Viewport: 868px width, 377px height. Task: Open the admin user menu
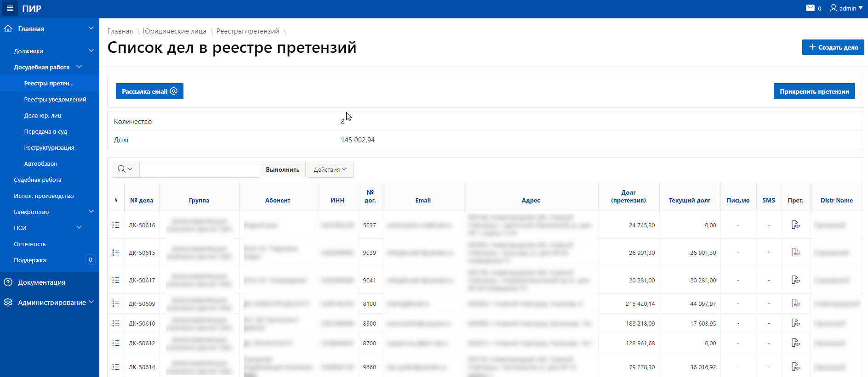846,8
